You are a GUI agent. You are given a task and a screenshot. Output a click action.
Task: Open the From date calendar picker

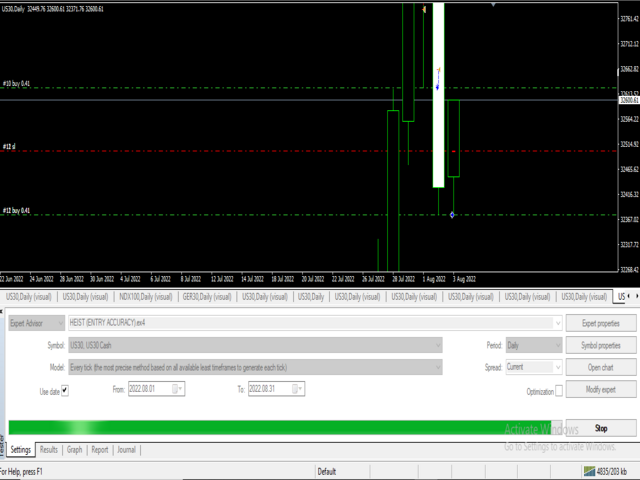point(178,389)
